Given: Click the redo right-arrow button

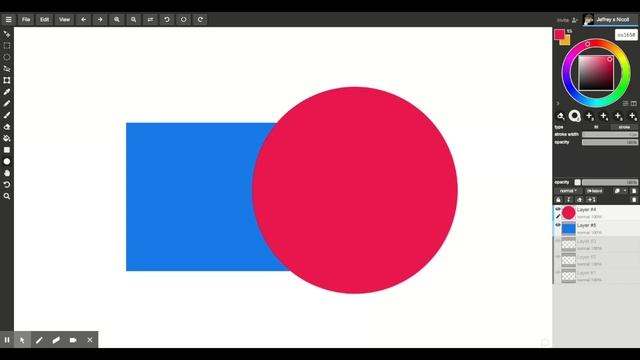Looking at the screenshot, I should tap(100, 20).
